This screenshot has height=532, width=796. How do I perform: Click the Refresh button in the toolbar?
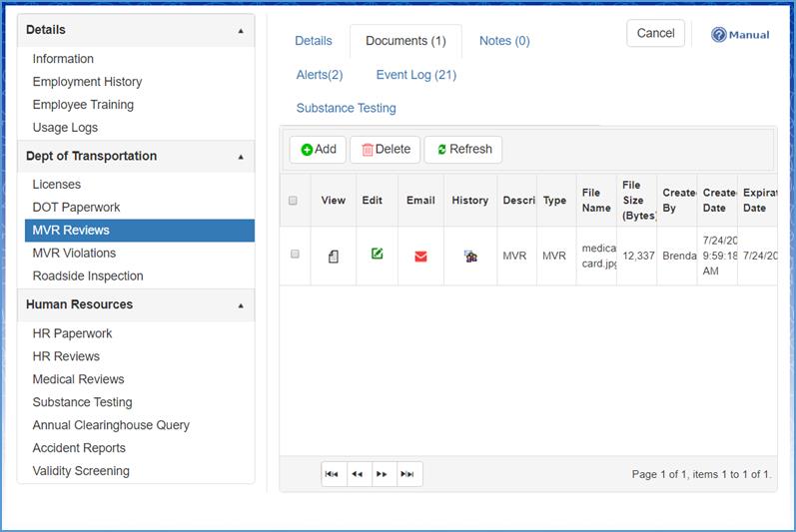tap(463, 150)
